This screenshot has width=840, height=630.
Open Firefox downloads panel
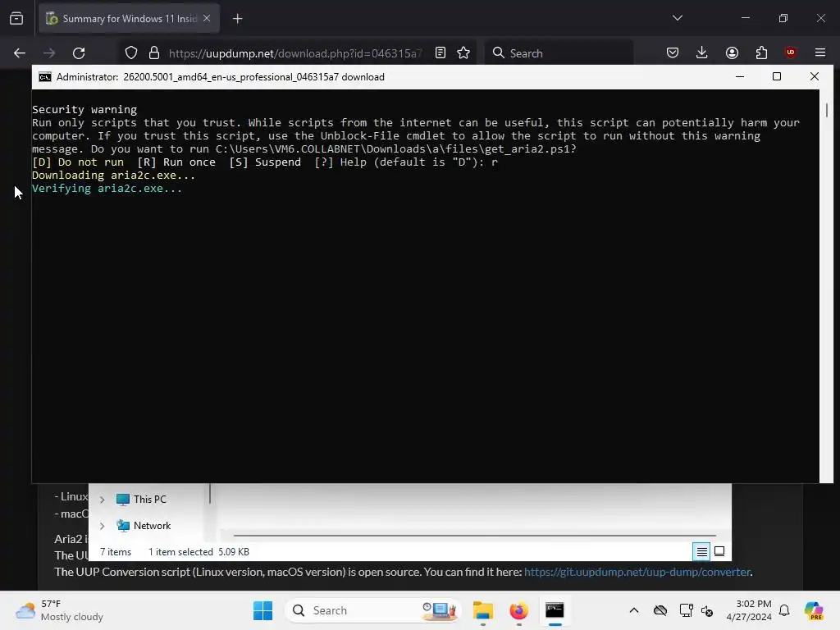(x=702, y=53)
